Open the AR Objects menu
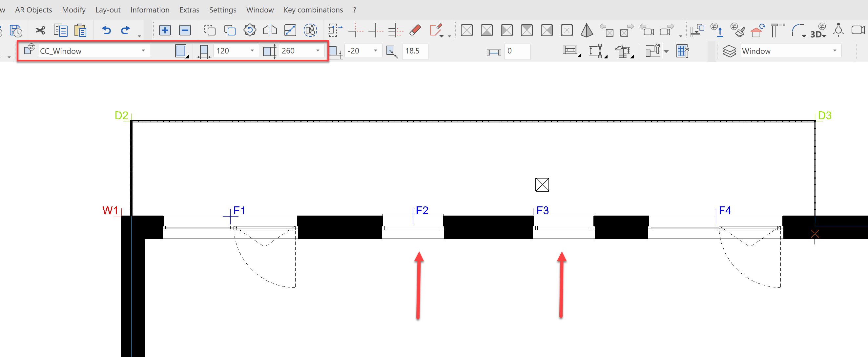868x357 pixels. point(33,10)
